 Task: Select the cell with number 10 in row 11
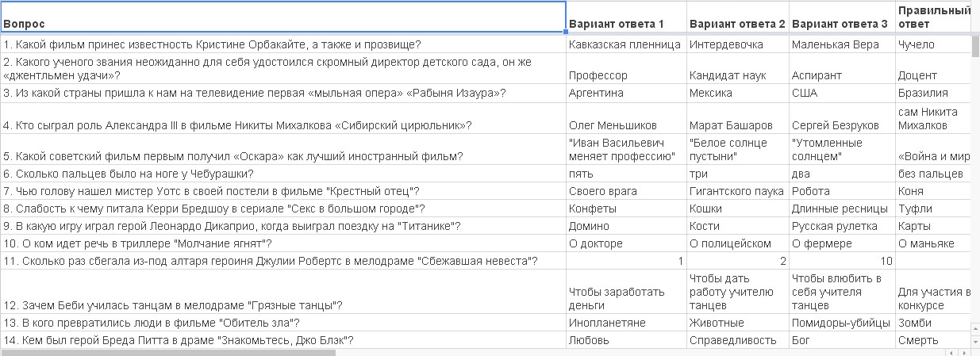click(842, 261)
